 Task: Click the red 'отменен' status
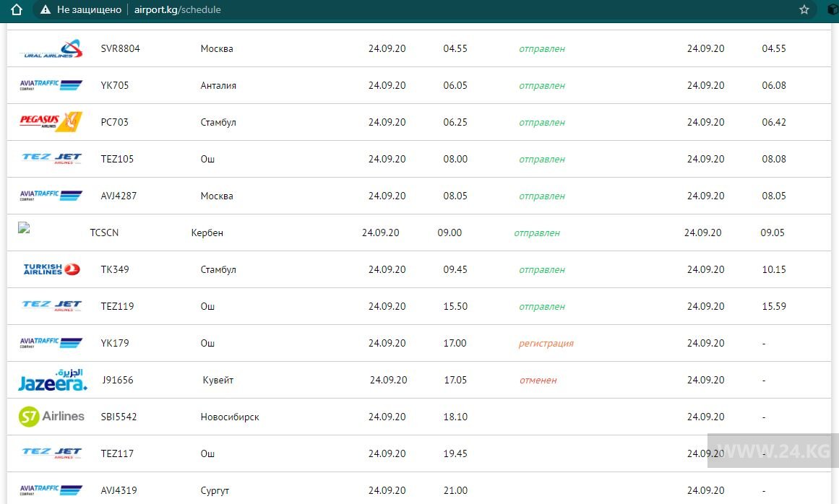[538, 381]
